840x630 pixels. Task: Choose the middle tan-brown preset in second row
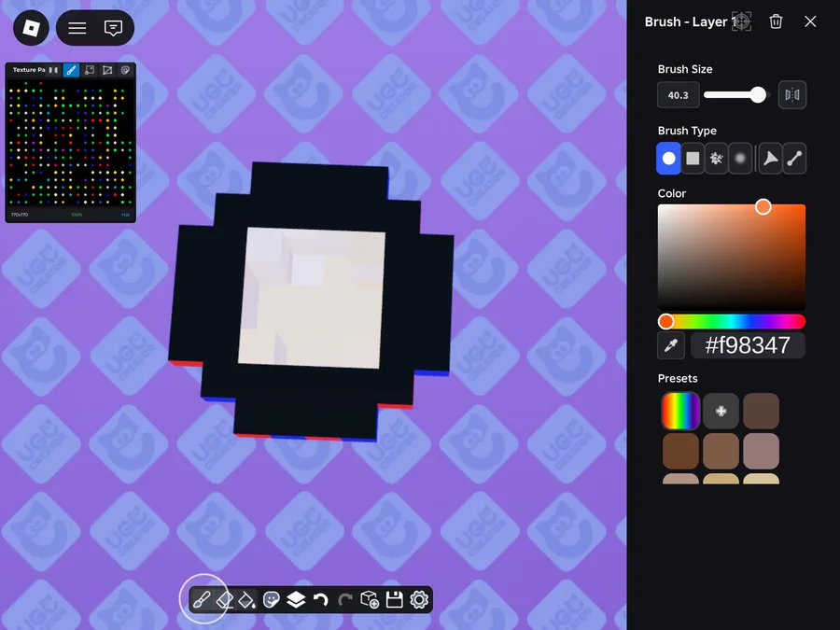(x=721, y=451)
